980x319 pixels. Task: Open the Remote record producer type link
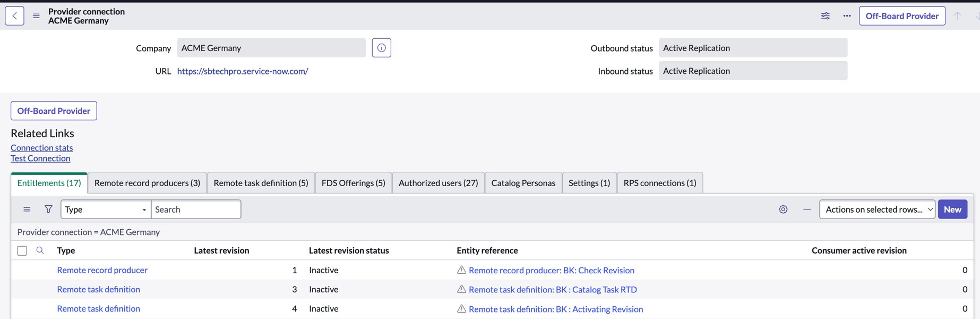click(102, 270)
